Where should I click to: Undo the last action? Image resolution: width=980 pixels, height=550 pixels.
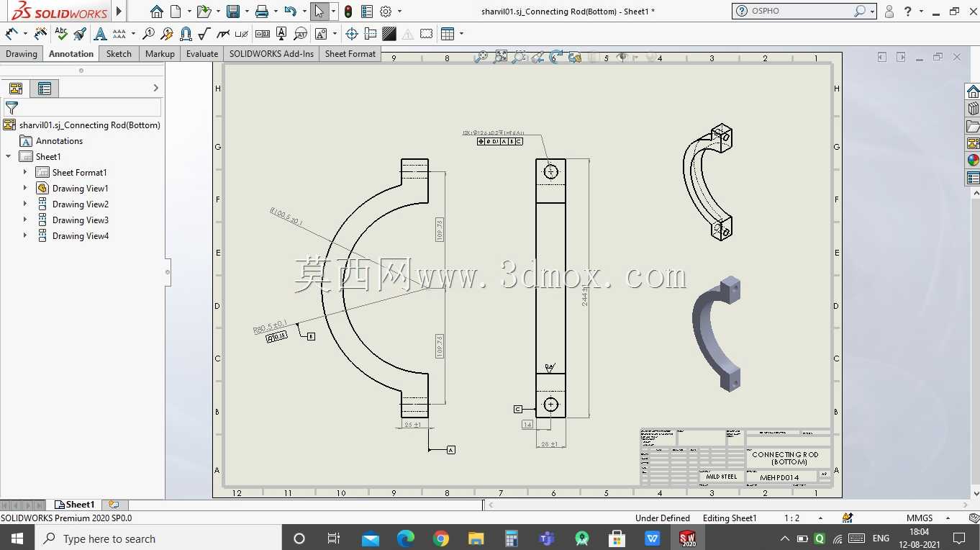pos(290,12)
